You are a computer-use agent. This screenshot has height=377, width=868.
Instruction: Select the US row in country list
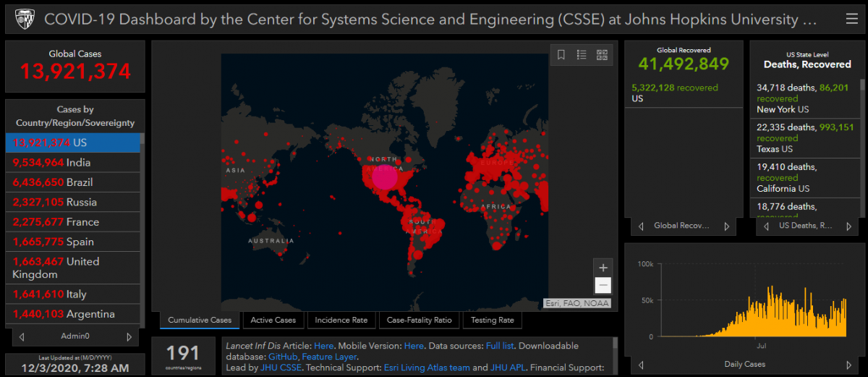pyautogui.click(x=72, y=143)
